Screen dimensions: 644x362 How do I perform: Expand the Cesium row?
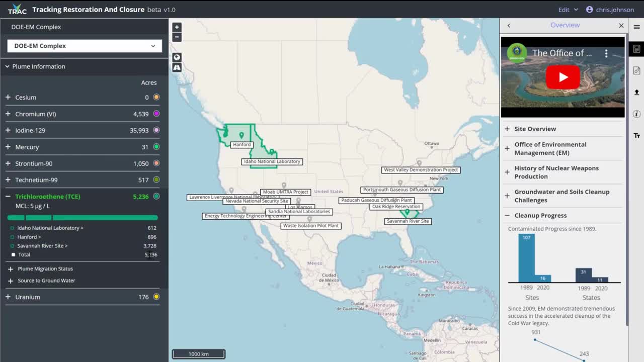(8, 97)
